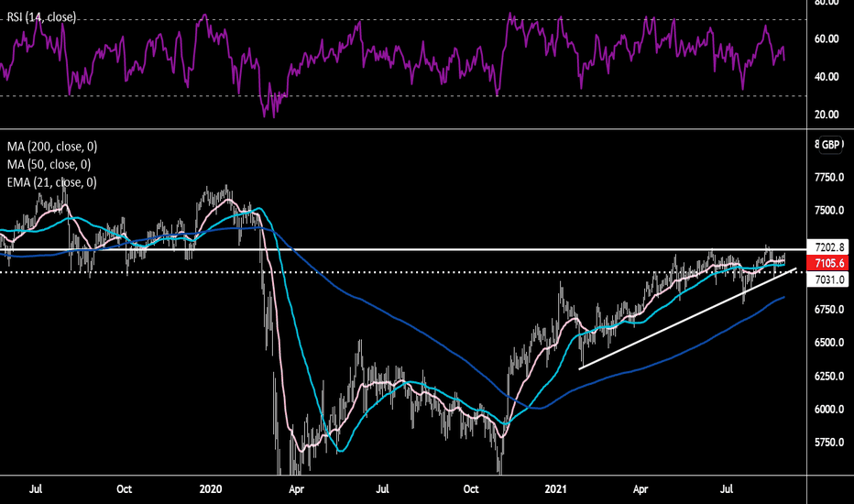
Task: Click the 6250.0 price axis value
Action: coord(829,377)
